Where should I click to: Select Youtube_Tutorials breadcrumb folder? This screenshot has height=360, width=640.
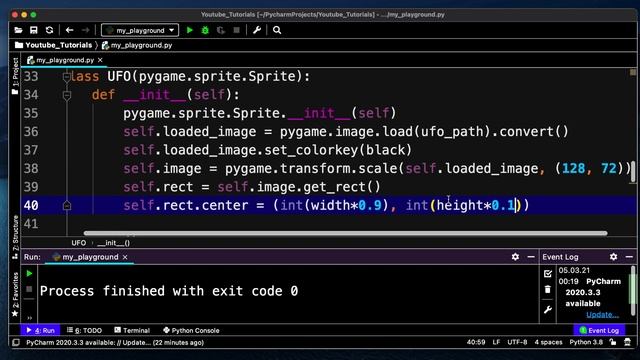click(x=53, y=45)
